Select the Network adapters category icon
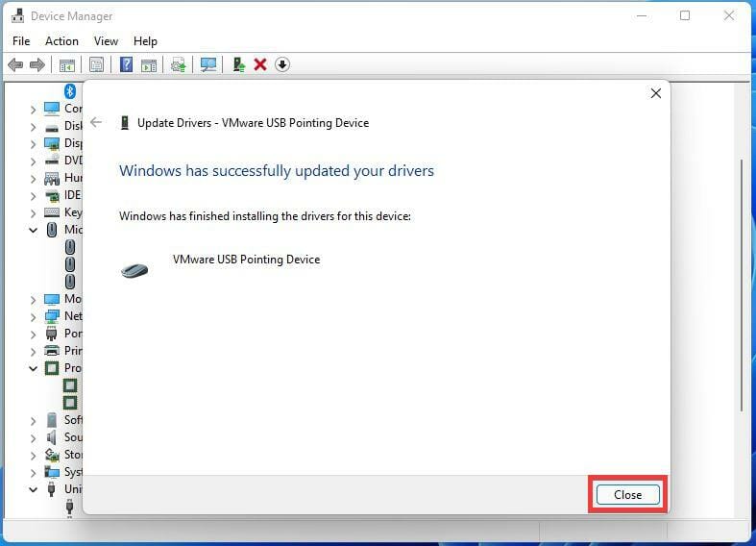756x546 pixels. coord(52,316)
